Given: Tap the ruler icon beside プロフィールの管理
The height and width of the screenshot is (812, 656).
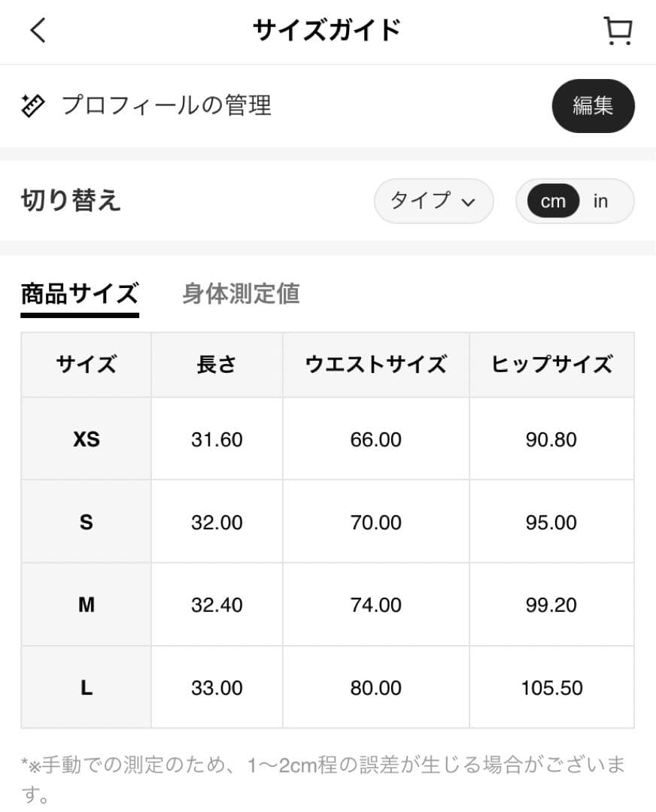Looking at the screenshot, I should [x=33, y=106].
